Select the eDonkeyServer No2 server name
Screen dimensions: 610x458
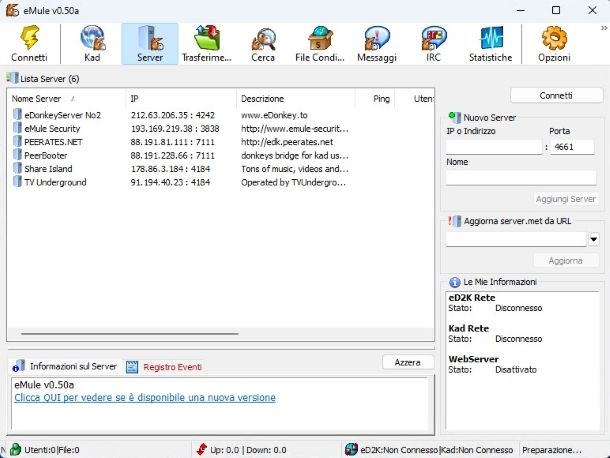(x=63, y=115)
